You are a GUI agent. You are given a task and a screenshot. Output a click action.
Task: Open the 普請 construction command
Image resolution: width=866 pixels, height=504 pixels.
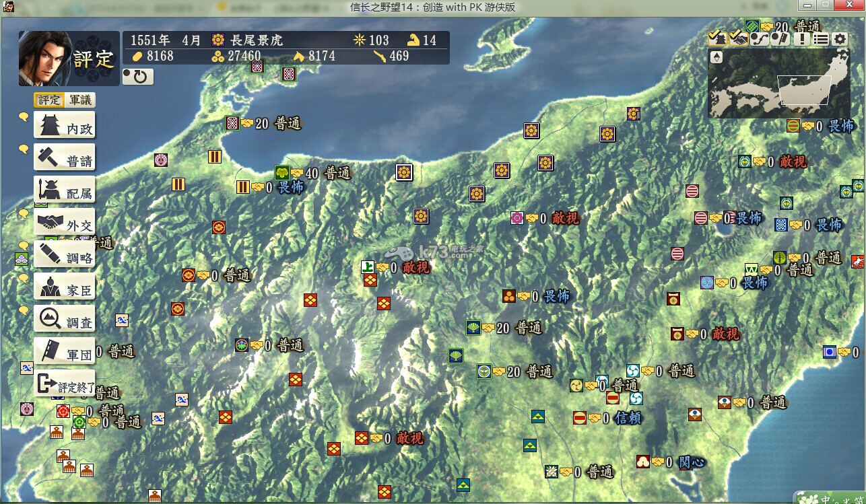[65, 159]
